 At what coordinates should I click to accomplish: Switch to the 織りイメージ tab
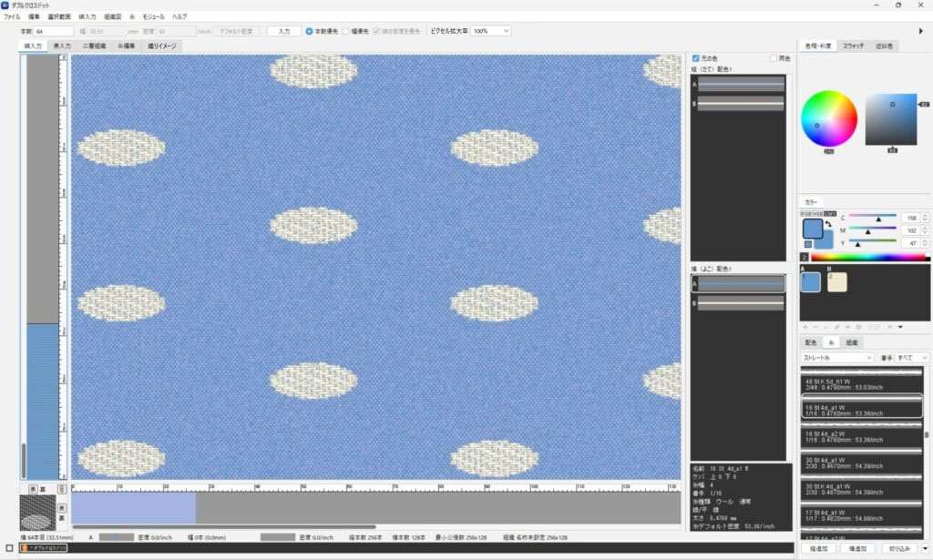pyautogui.click(x=161, y=46)
